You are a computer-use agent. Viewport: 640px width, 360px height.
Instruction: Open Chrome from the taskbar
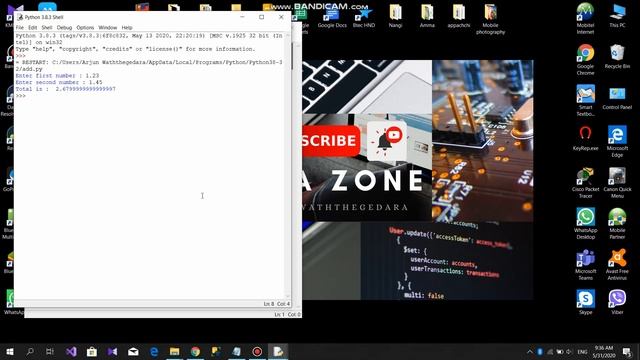click(195, 351)
